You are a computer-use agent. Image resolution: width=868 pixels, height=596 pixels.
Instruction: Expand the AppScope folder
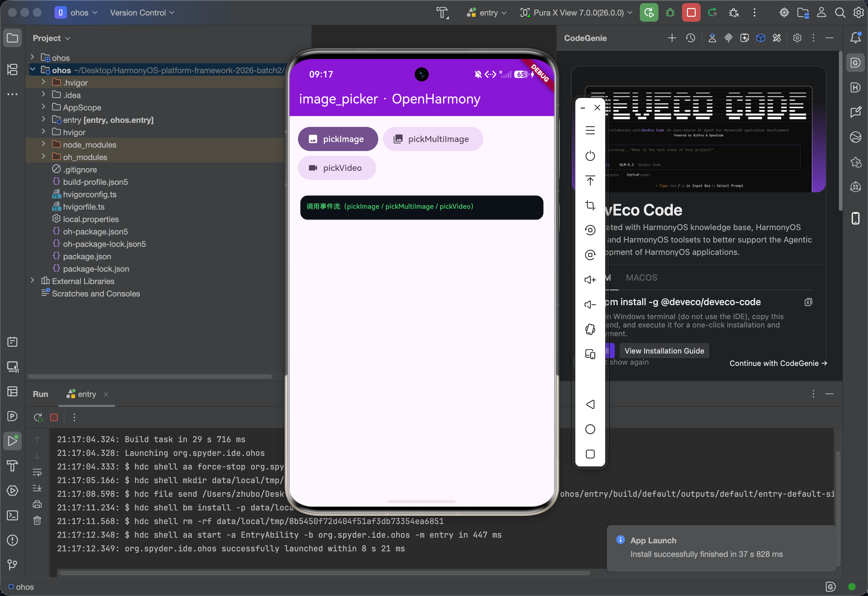[43, 107]
